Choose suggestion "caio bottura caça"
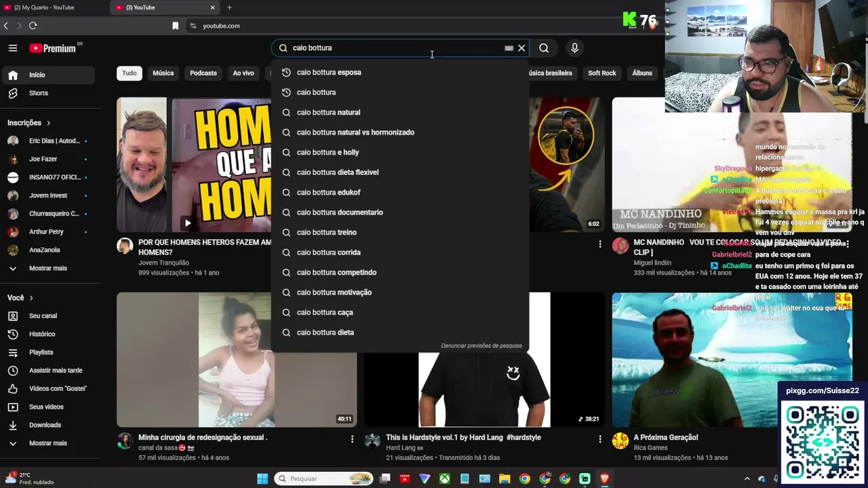This screenshot has height=488, width=868. tap(400, 312)
